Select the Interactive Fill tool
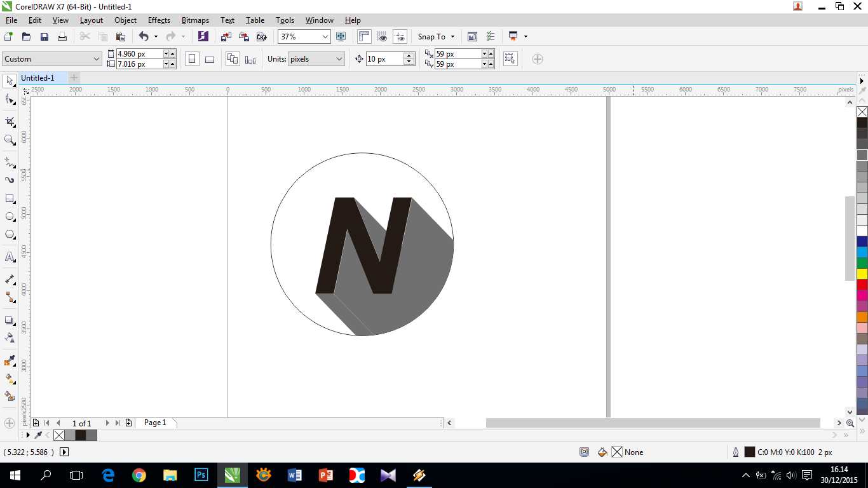 point(10,378)
